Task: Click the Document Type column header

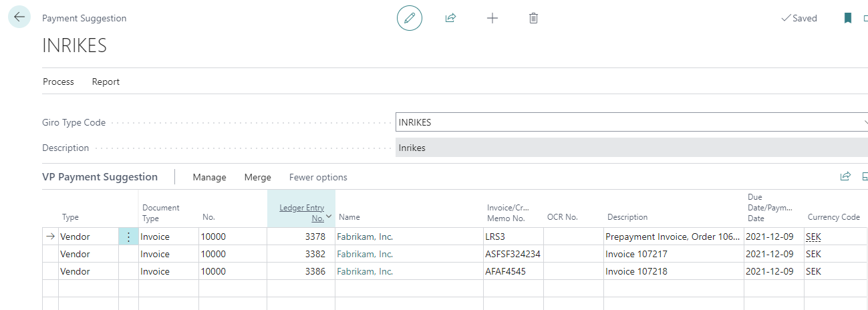Action: (x=161, y=212)
